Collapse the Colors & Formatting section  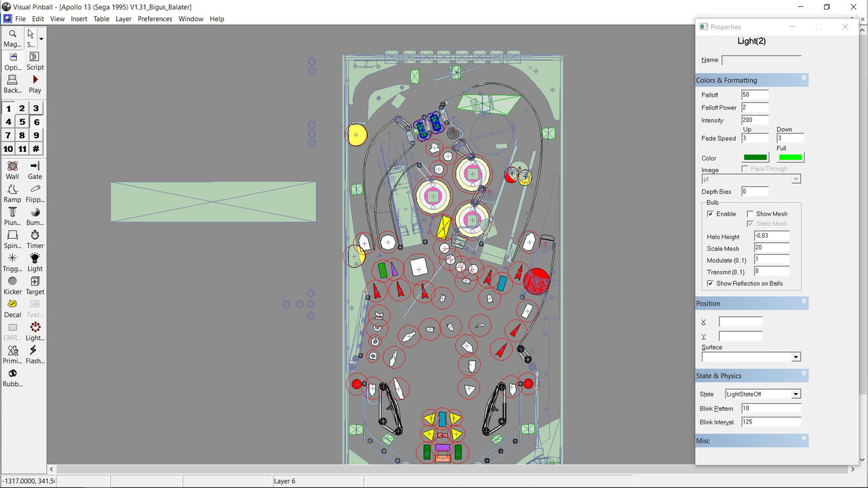click(x=804, y=79)
